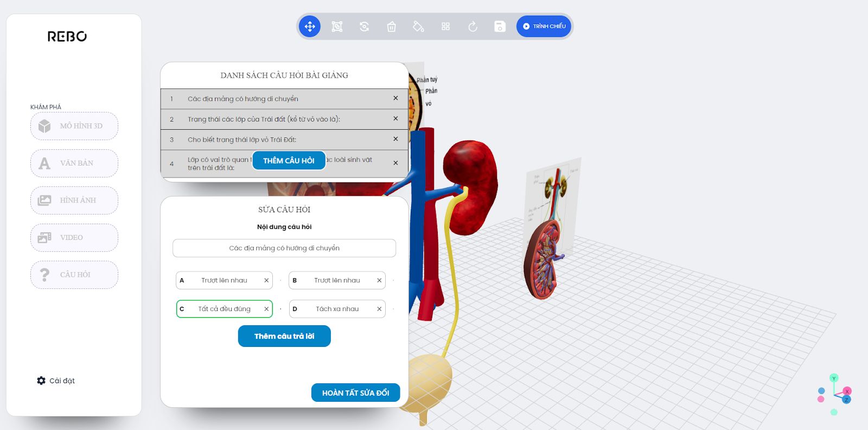Click the letter A text icon

pyautogui.click(x=44, y=163)
